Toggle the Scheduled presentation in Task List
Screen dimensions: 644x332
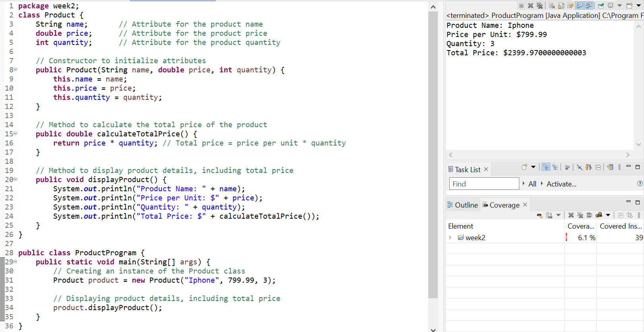coord(555,167)
